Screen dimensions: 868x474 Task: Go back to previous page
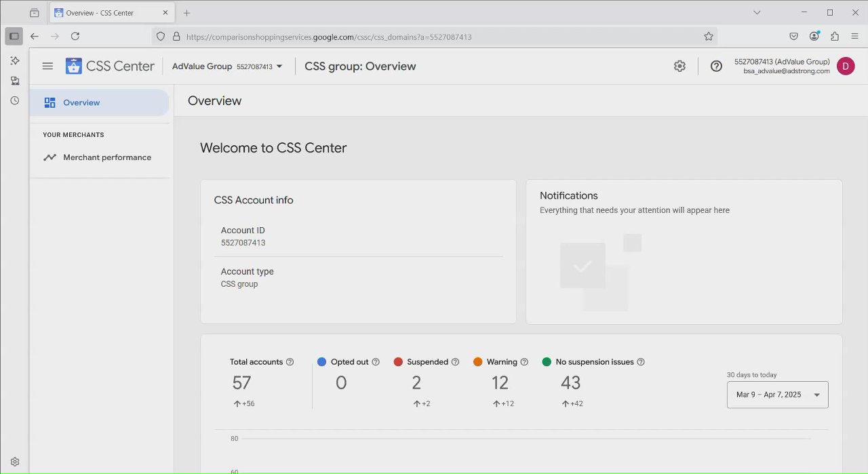(x=35, y=37)
